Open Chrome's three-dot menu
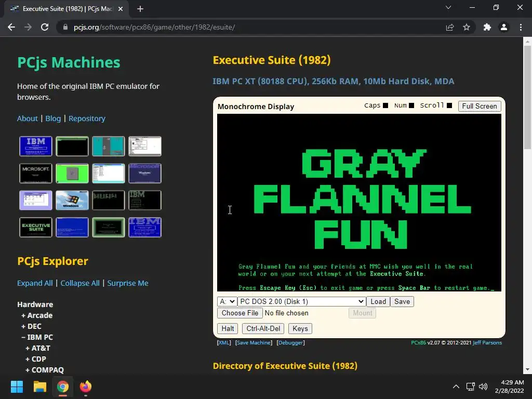Screen dimensions: 532x399 click(x=521, y=27)
